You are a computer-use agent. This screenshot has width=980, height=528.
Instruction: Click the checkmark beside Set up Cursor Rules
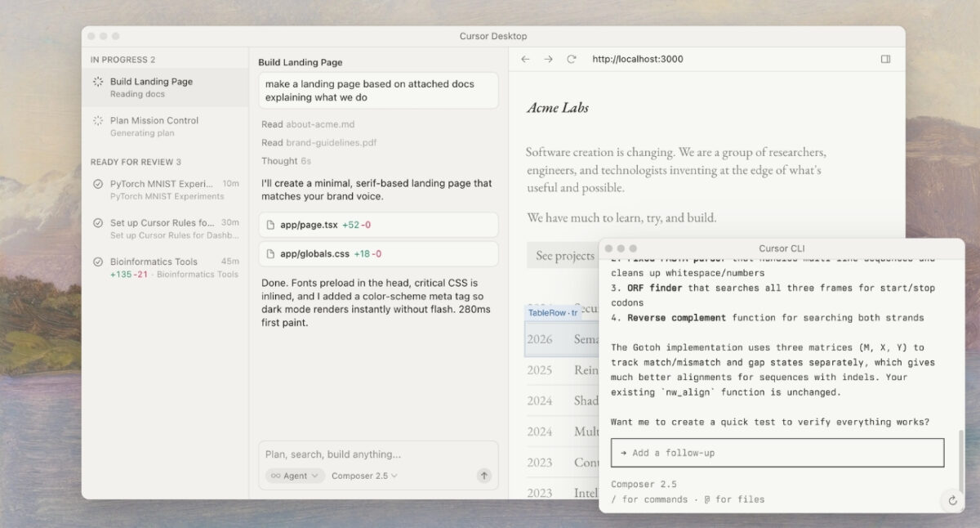tap(98, 222)
